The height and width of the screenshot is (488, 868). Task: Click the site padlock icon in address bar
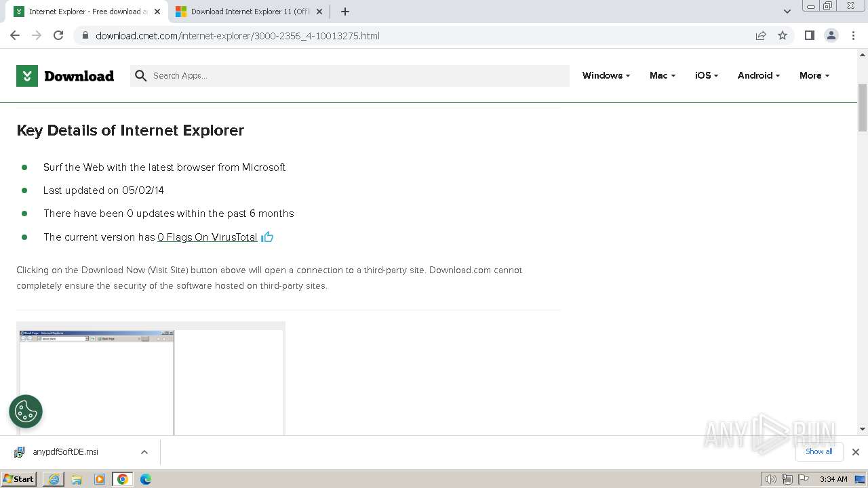click(x=85, y=36)
